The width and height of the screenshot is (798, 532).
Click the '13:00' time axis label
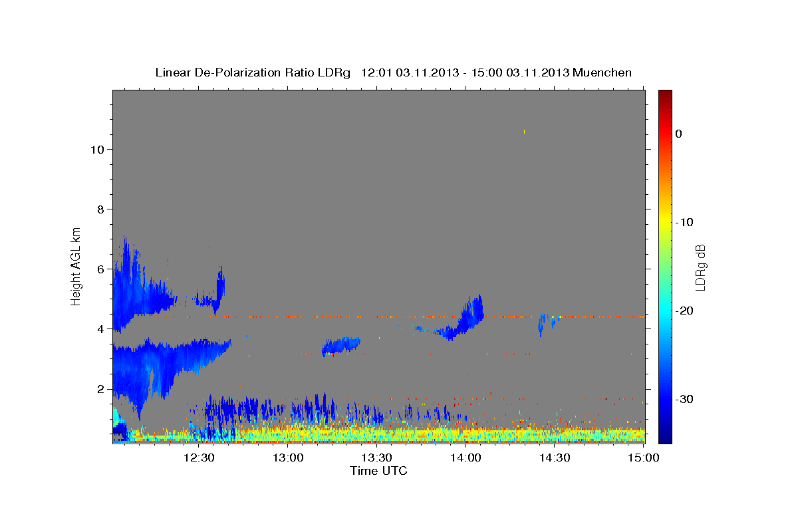tap(288, 458)
